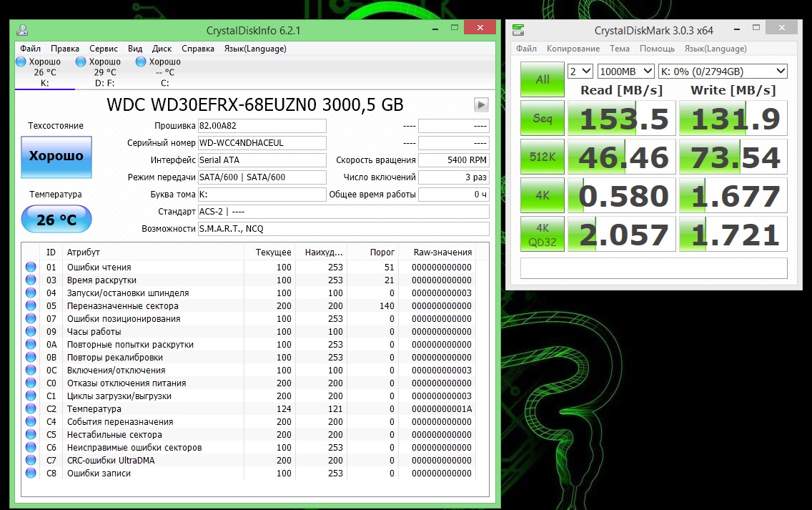Click status orb for C8 Ошибки записи
The image size is (812, 510).
pyautogui.click(x=31, y=474)
